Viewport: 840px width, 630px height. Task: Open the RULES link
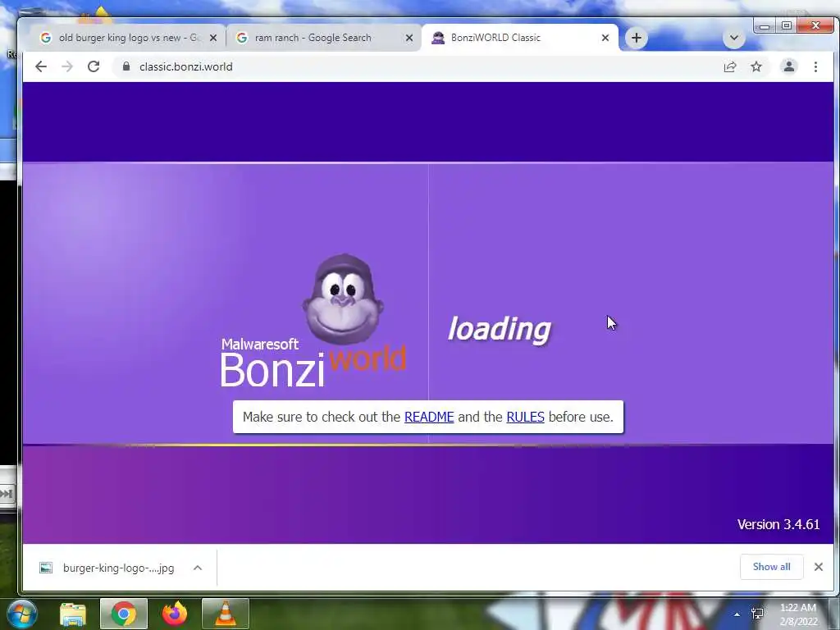[525, 417]
